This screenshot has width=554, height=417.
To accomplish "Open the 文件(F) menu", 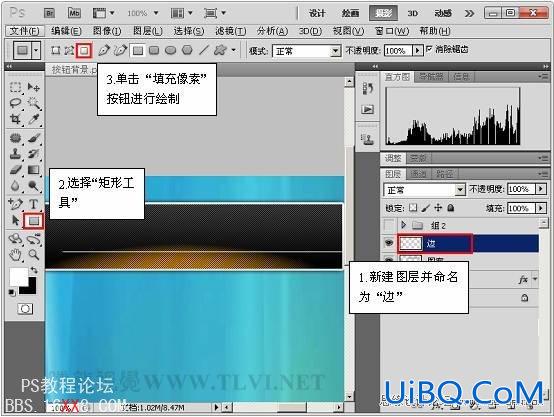I will coord(24,31).
